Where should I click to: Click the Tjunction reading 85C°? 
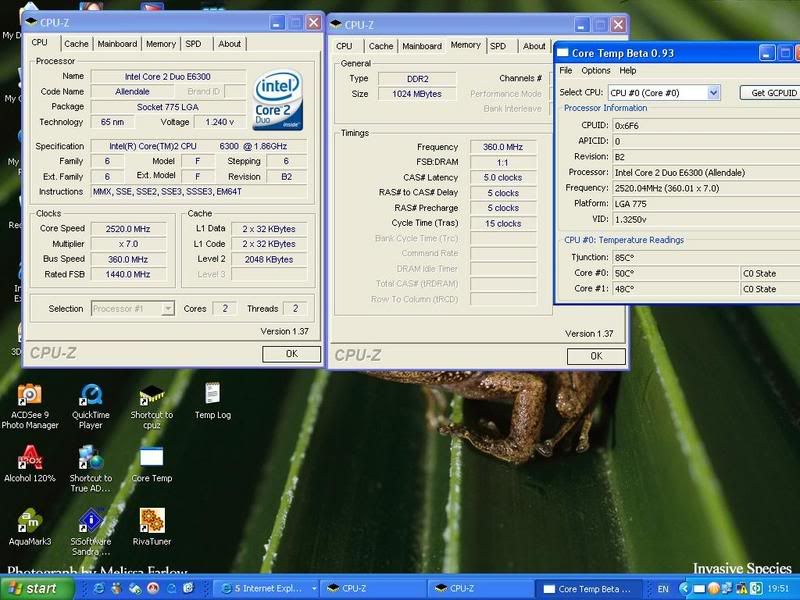[706, 258]
